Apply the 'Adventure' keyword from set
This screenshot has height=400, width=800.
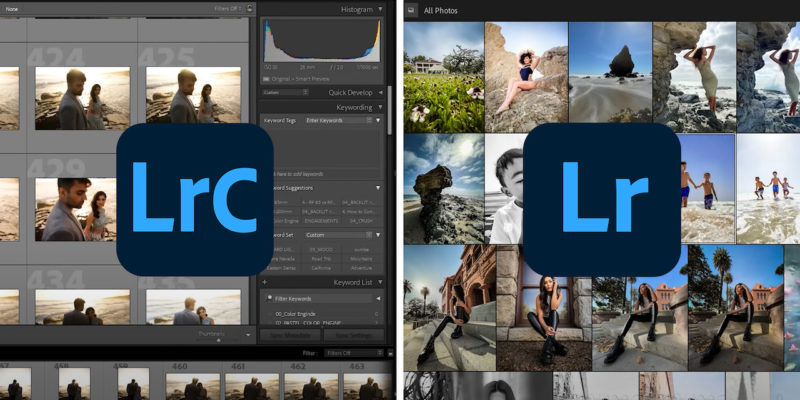coord(361,268)
